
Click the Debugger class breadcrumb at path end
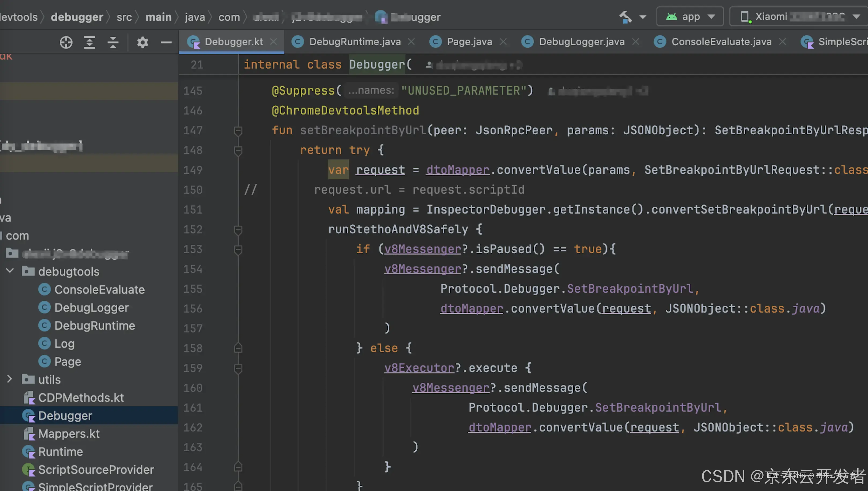point(408,17)
